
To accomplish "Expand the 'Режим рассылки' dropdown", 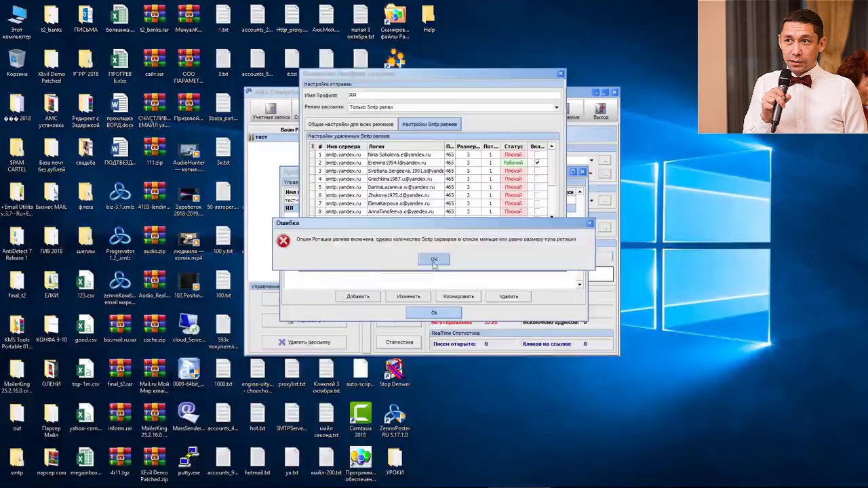I will (x=557, y=107).
